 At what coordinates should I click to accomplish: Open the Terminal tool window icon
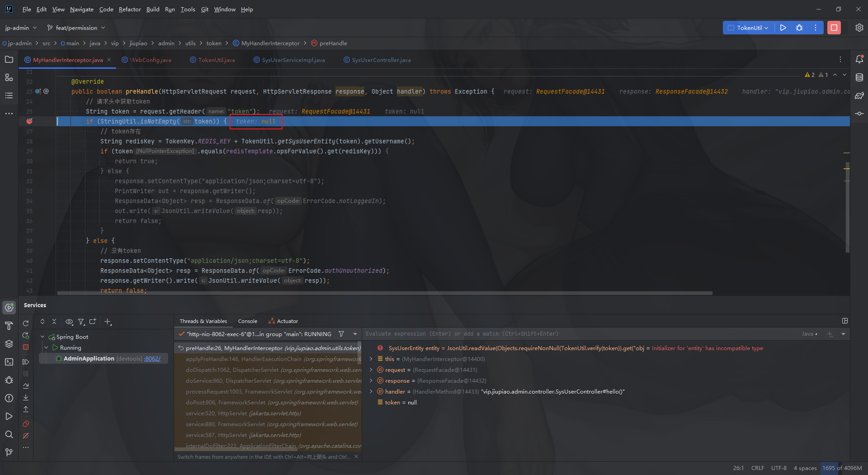click(x=9, y=362)
